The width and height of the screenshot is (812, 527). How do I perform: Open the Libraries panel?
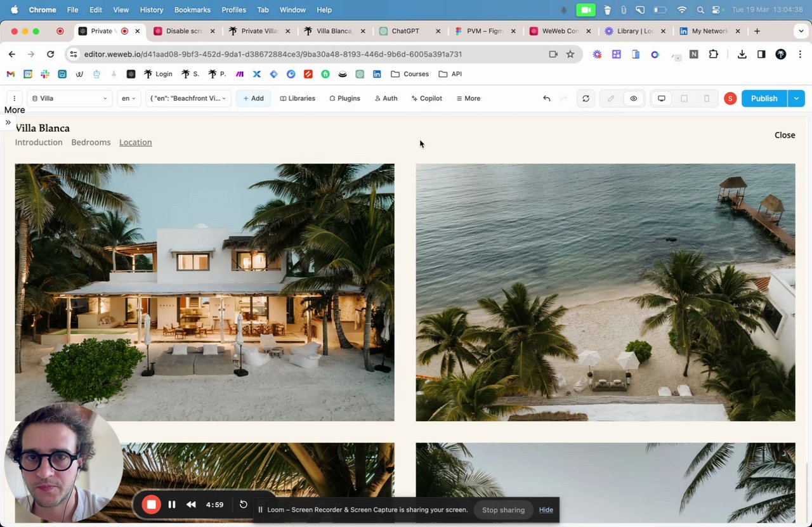click(298, 98)
